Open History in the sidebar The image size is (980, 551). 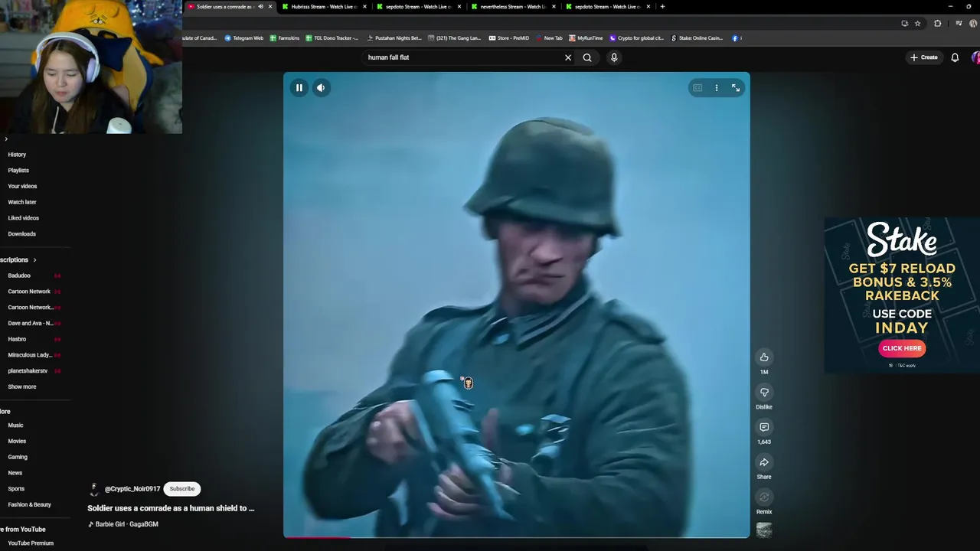(x=17, y=155)
